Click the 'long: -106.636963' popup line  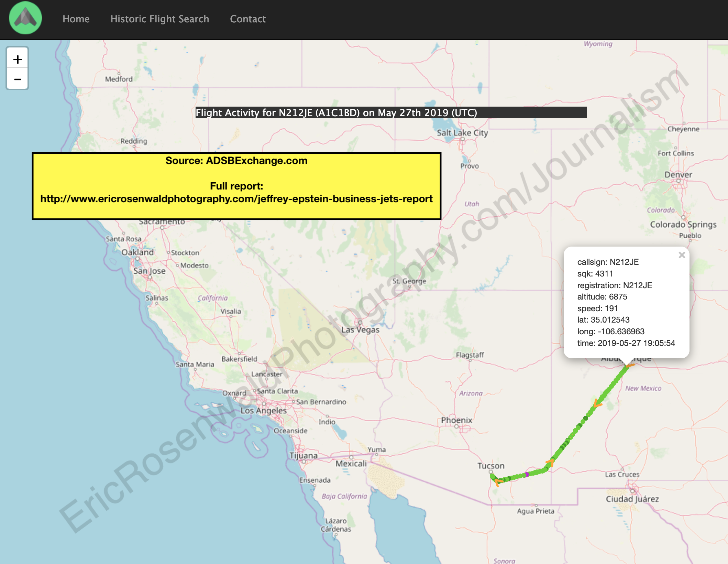tap(611, 332)
